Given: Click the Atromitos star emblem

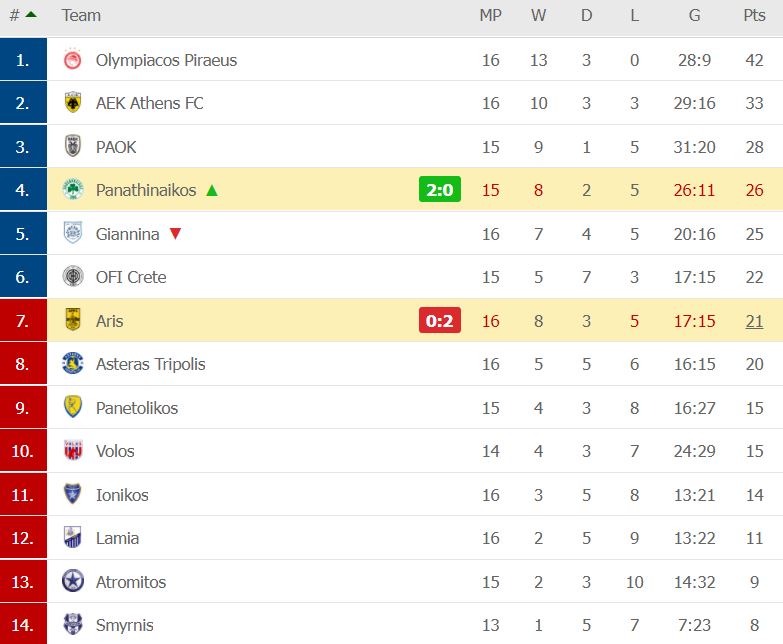Looking at the screenshot, I should (x=72, y=582).
